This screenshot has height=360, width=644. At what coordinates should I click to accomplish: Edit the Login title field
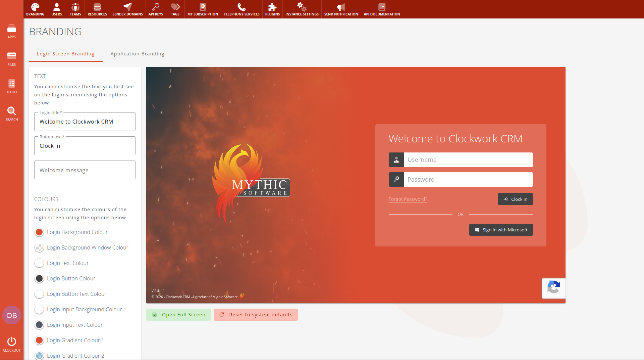pyautogui.click(x=85, y=122)
